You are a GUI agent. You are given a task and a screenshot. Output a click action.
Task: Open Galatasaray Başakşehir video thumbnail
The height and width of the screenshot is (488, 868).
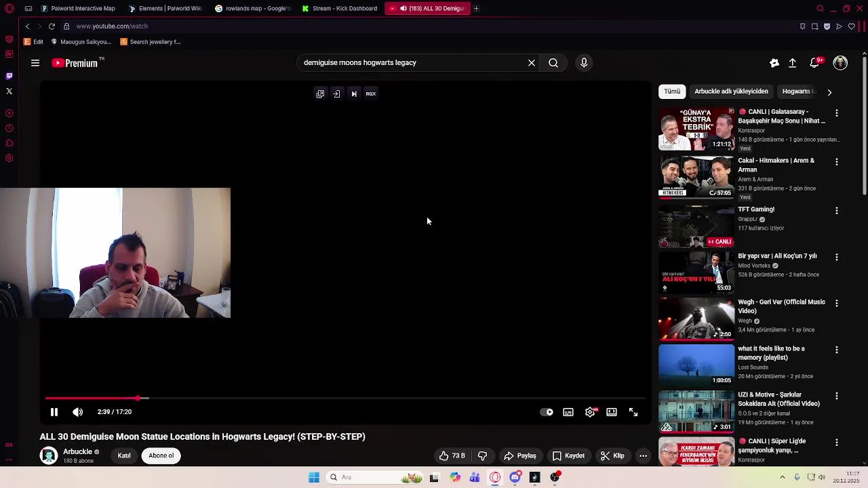696,129
